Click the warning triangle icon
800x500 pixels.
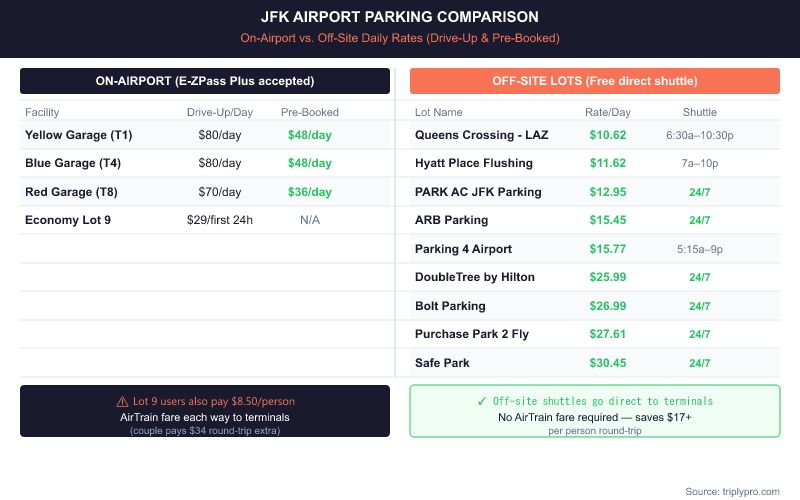coord(123,401)
